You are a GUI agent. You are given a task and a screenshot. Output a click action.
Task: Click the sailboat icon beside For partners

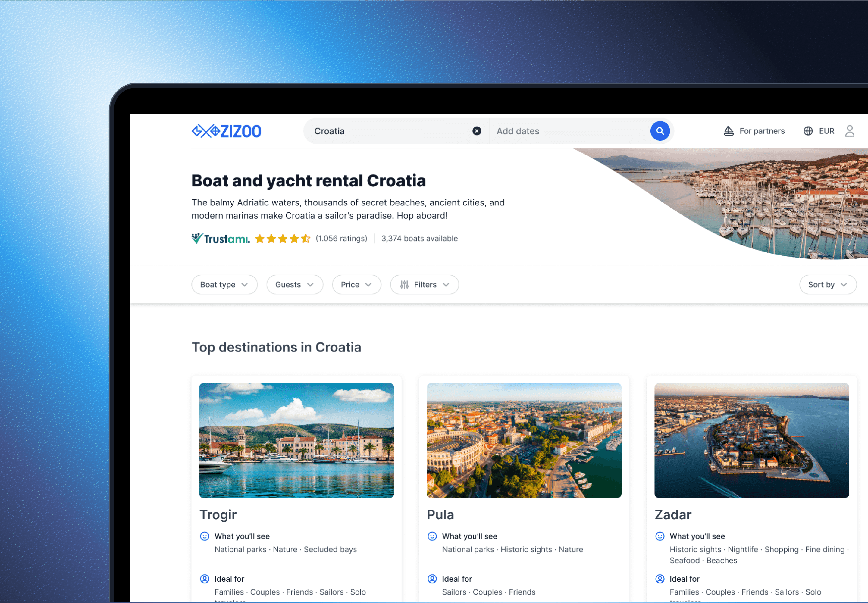pos(729,131)
